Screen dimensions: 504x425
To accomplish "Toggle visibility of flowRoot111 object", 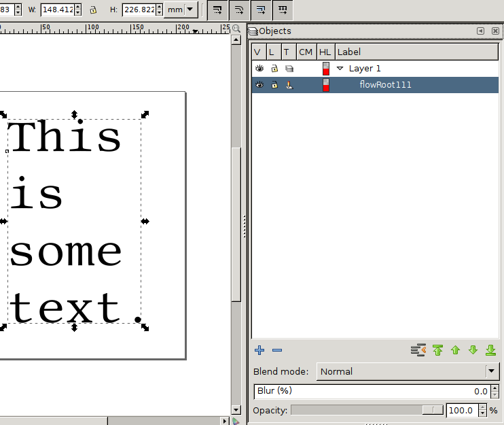I will click(x=259, y=85).
